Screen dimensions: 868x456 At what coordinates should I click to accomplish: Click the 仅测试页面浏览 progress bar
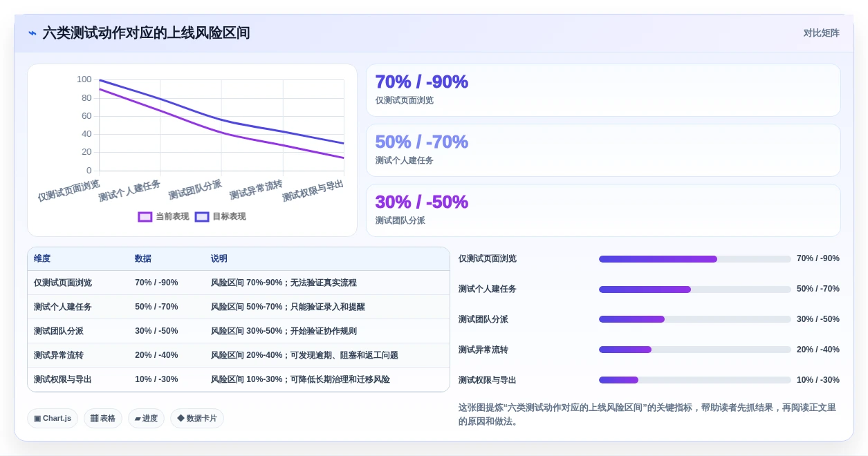pyautogui.click(x=694, y=259)
